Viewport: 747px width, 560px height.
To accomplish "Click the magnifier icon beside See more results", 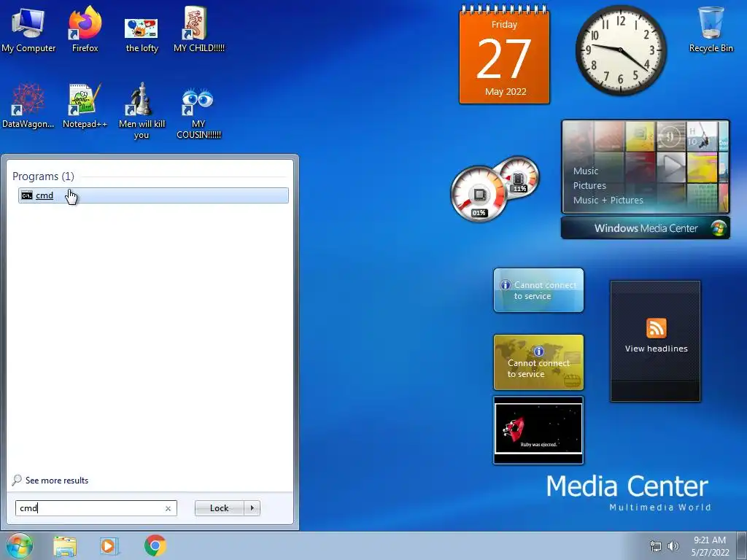I will pyautogui.click(x=17, y=480).
